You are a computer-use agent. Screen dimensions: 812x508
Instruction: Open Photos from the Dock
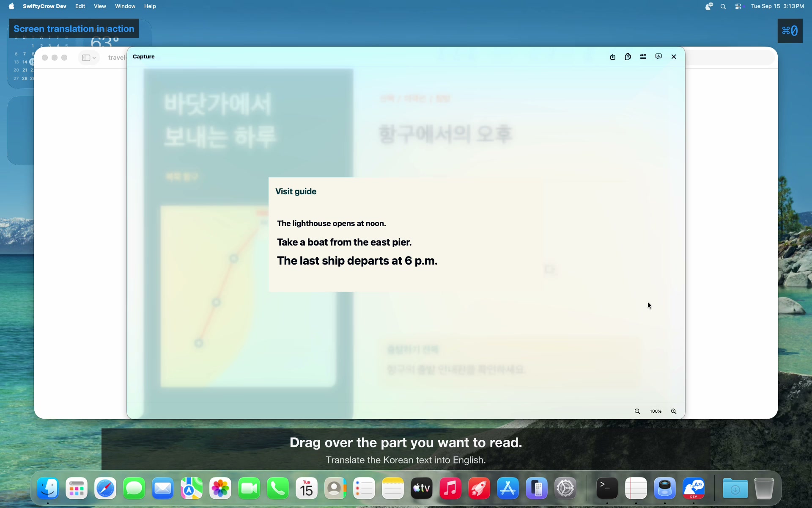pos(220,489)
